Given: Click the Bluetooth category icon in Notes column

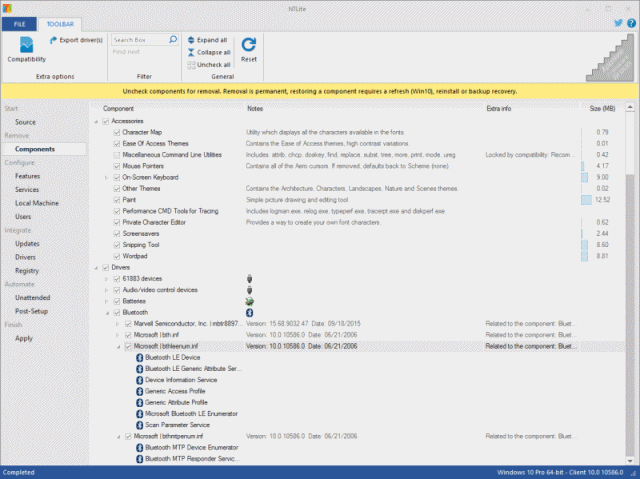Looking at the screenshot, I should click(x=249, y=313).
